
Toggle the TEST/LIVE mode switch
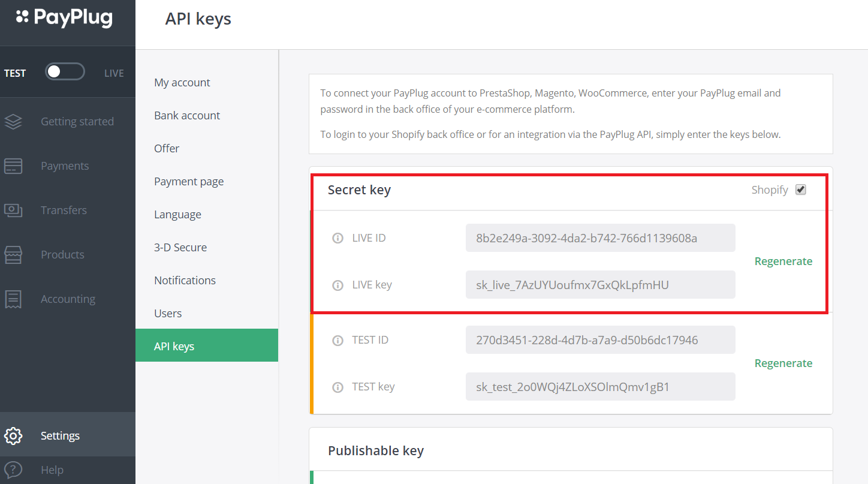pos(65,73)
